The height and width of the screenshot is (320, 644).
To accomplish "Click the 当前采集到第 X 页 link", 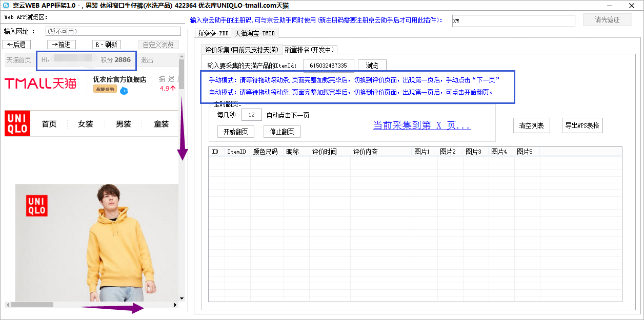I will [422, 125].
